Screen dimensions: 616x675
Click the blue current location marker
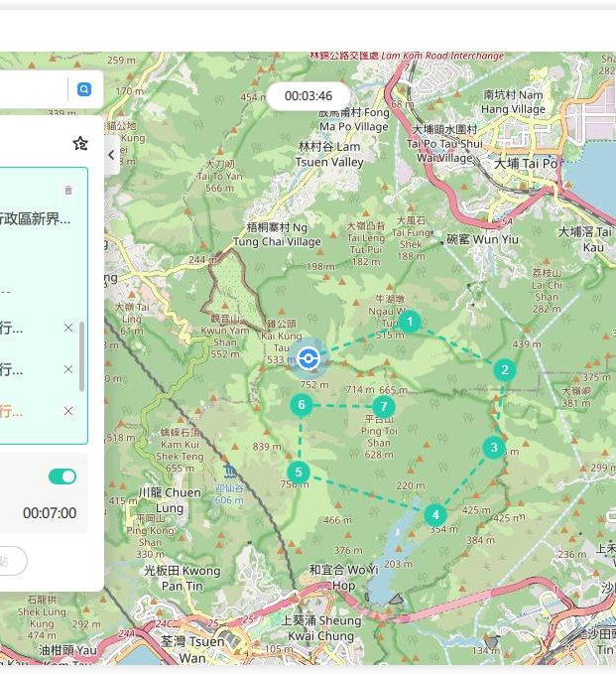tap(308, 358)
